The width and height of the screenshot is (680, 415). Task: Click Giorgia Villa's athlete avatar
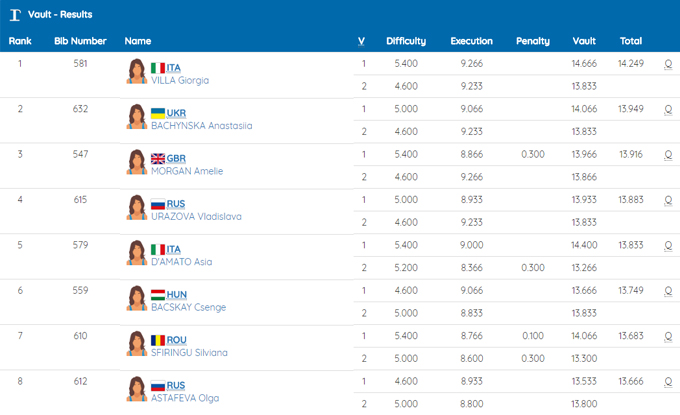click(x=136, y=72)
